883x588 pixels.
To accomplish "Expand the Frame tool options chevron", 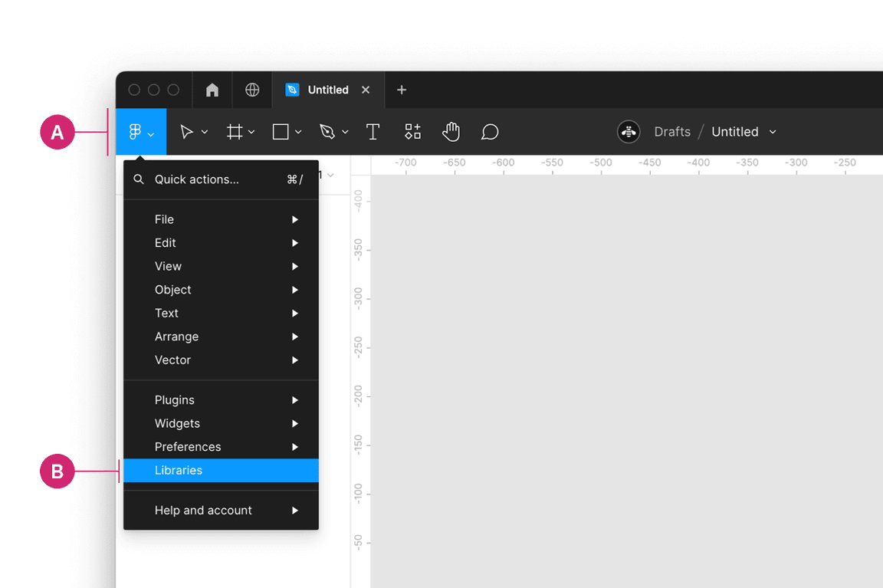I will 251,132.
